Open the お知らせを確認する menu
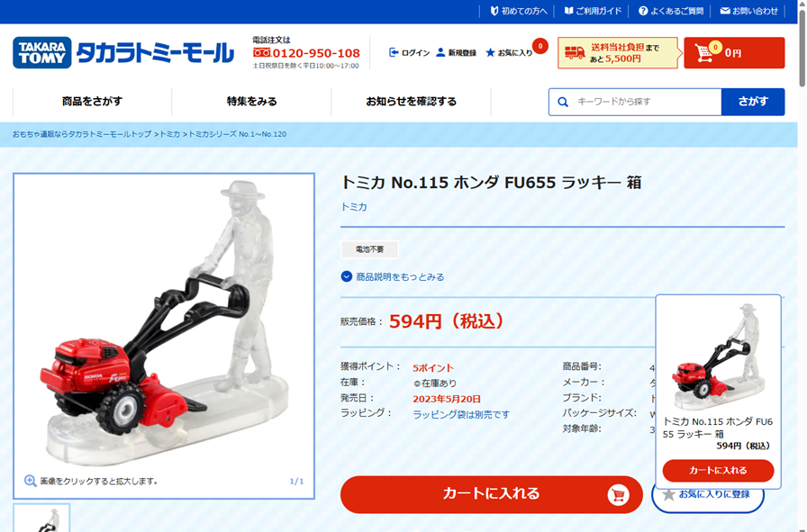The image size is (807, 532). click(412, 102)
